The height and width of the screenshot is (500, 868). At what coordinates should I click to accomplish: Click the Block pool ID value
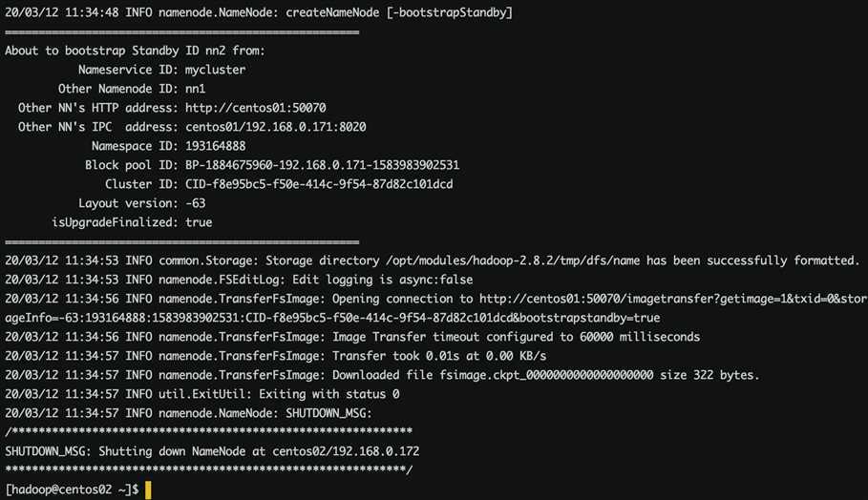pos(322,165)
